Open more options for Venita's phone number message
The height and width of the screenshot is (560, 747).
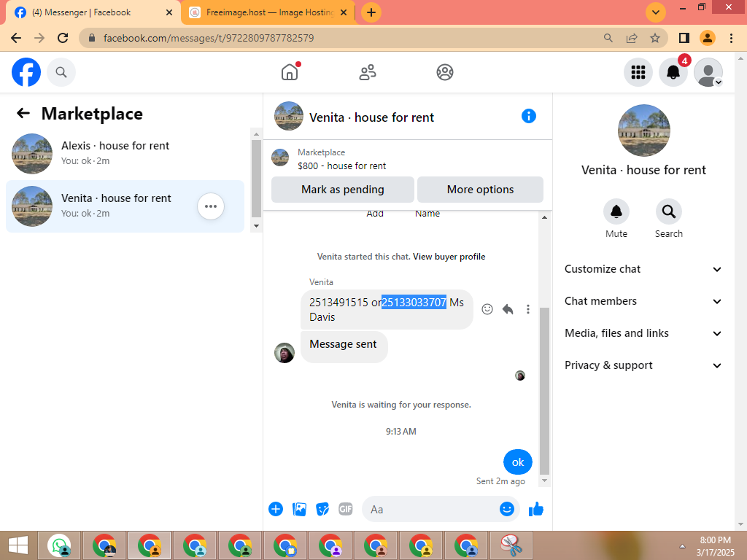tap(528, 309)
